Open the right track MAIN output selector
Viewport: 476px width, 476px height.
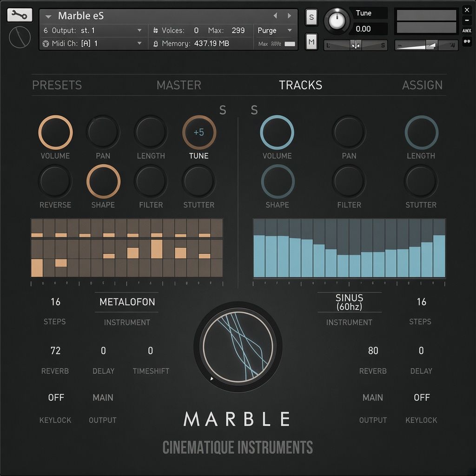tap(373, 397)
